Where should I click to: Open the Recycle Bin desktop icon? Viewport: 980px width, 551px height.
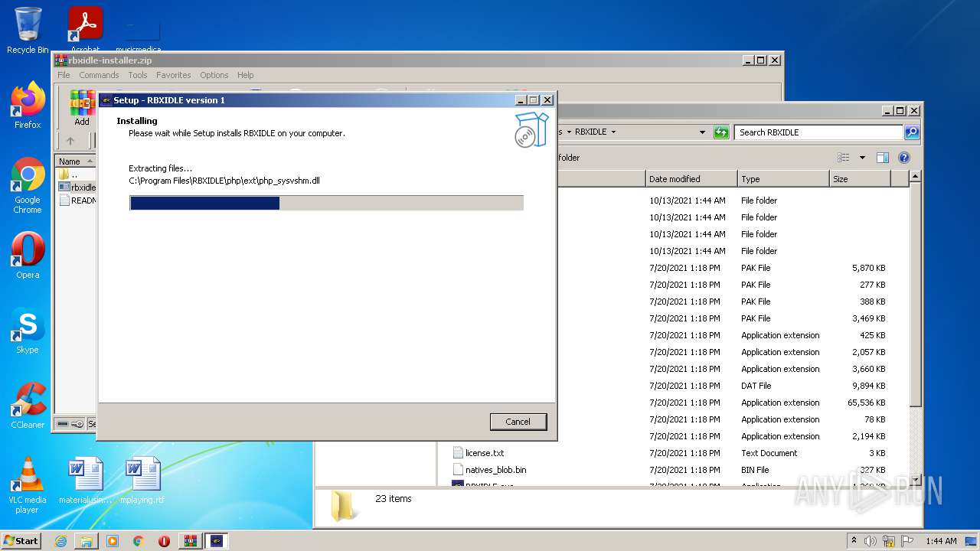coord(28,31)
